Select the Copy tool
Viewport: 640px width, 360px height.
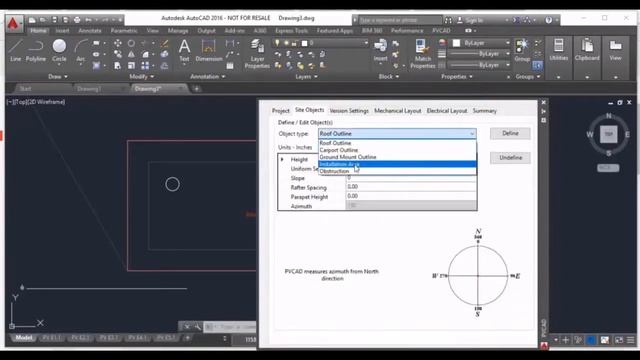pyautogui.click(x=118, y=54)
